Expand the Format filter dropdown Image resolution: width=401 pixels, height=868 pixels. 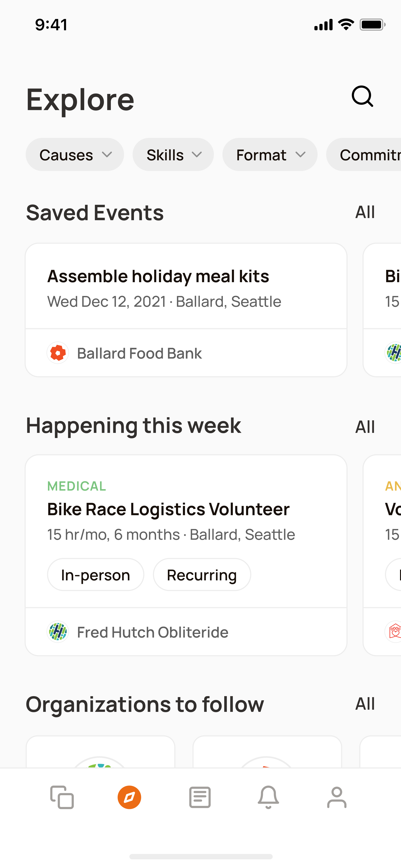(x=270, y=155)
